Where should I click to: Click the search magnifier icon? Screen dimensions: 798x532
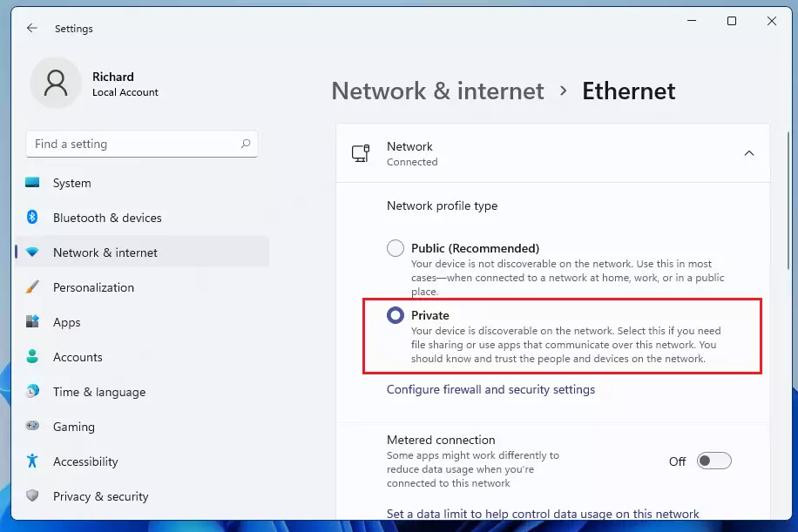point(247,144)
